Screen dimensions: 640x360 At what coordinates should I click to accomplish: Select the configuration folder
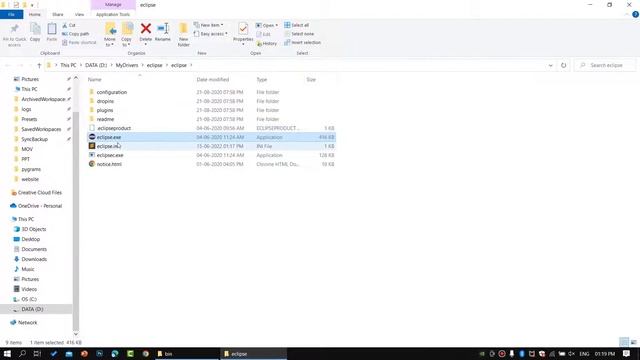[211, 92]
